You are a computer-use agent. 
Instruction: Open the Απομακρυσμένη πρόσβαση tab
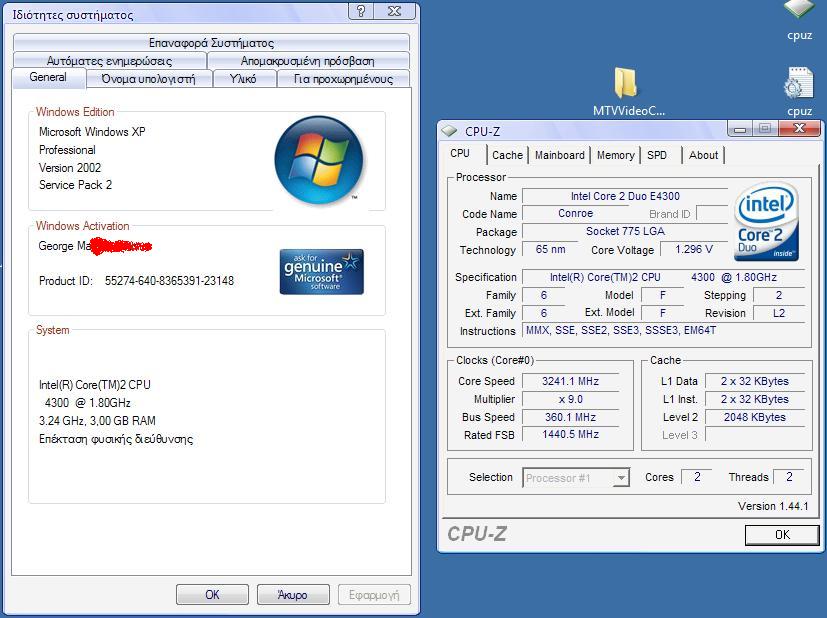(x=308, y=61)
